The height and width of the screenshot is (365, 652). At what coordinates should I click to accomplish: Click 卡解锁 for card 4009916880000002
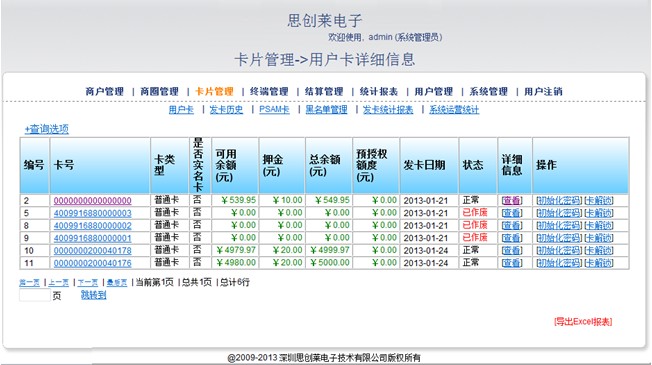[599, 226]
